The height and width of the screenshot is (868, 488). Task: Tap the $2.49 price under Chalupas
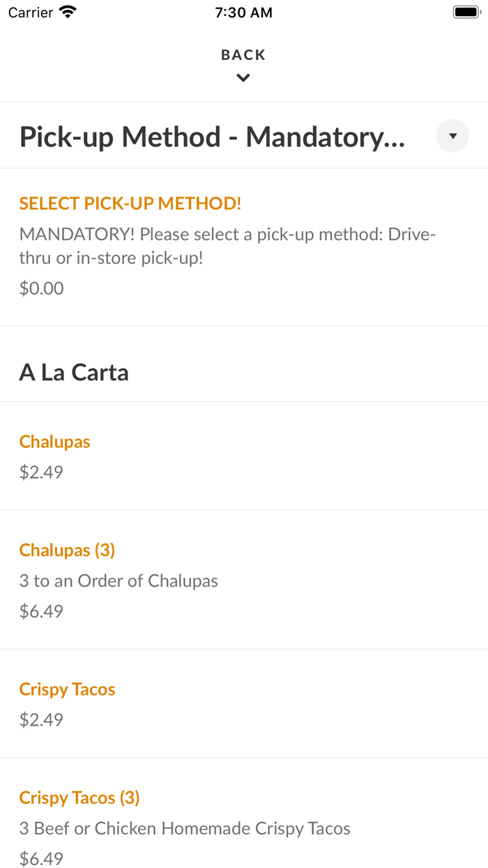tap(42, 472)
